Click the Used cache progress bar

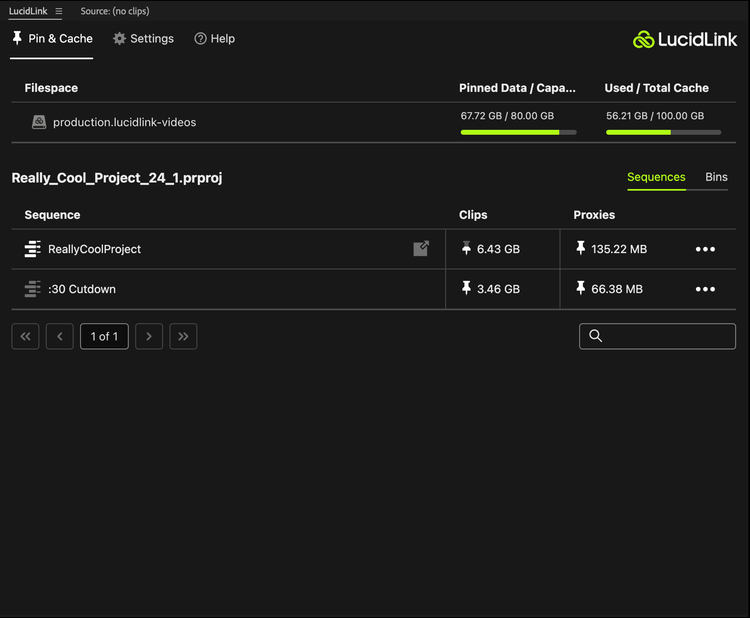point(663,132)
